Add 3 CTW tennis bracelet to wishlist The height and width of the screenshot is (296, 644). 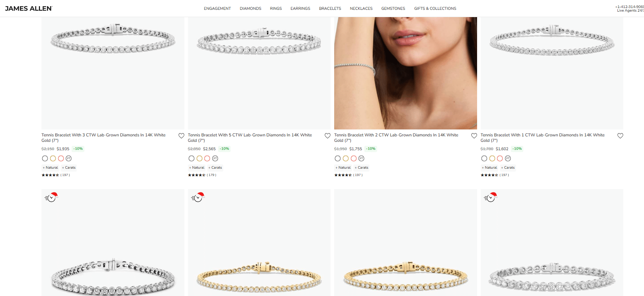181,136
